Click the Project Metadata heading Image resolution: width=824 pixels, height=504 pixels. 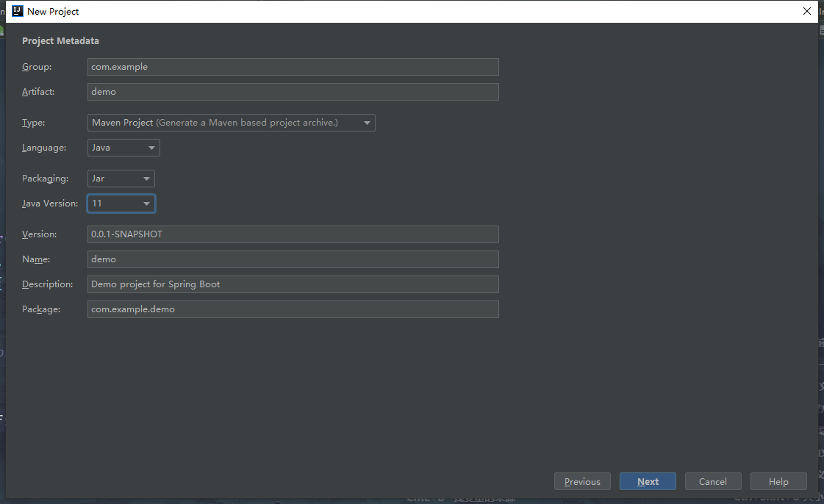tap(60, 41)
